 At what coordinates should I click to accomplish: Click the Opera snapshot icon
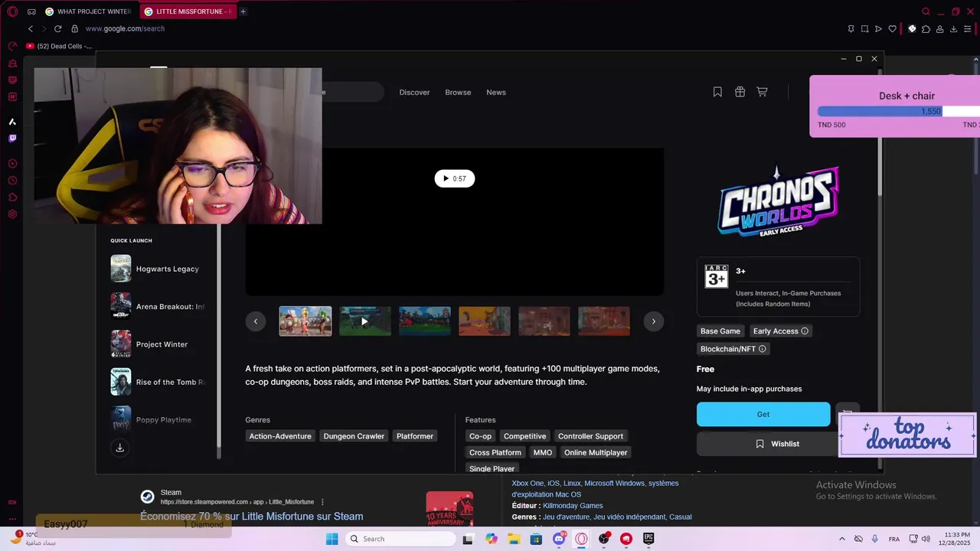[x=864, y=29]
